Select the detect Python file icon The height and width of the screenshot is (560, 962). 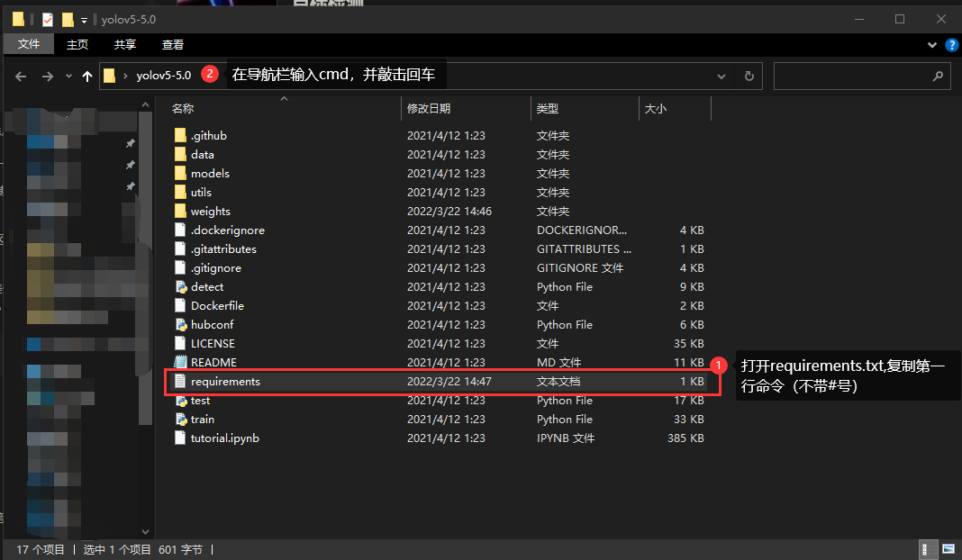pos(180,287)
